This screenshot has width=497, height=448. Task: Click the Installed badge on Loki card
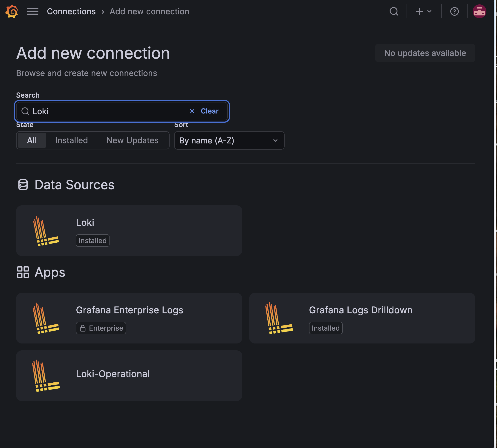click(92, 241)
